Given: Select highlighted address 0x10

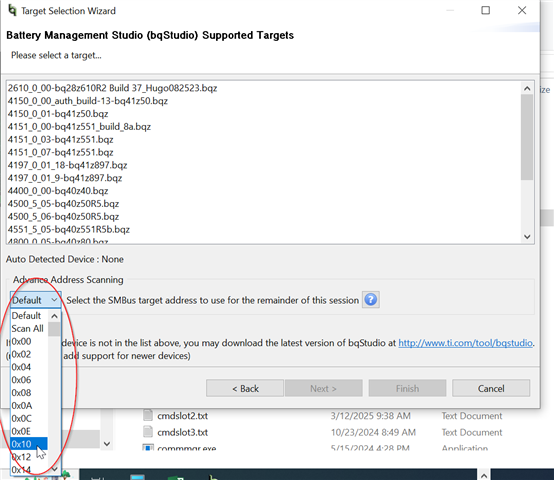Looking at the screenshot, I should tap(29, 444).
